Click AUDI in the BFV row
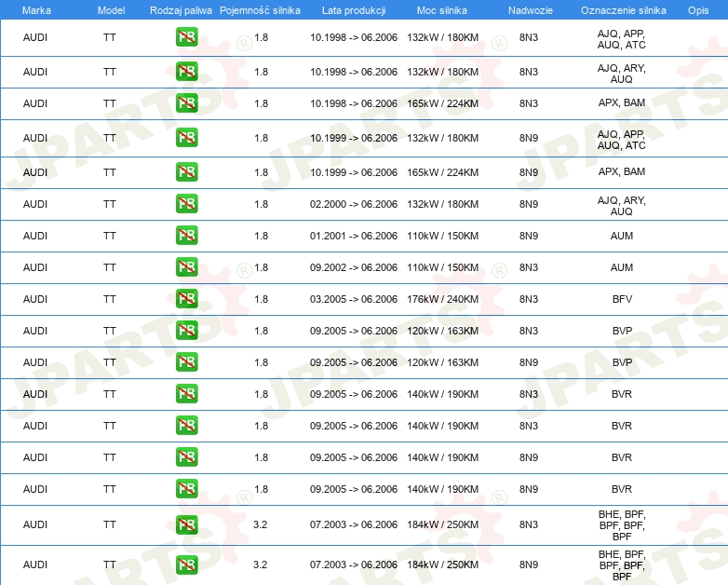The image size is (728, 585). pos(35,299)
